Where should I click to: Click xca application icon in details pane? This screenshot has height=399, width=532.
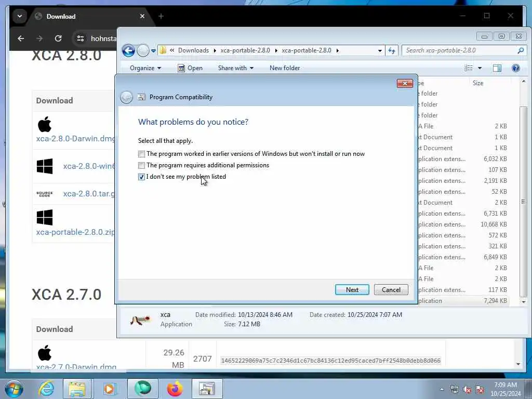[x=140, y=320]
